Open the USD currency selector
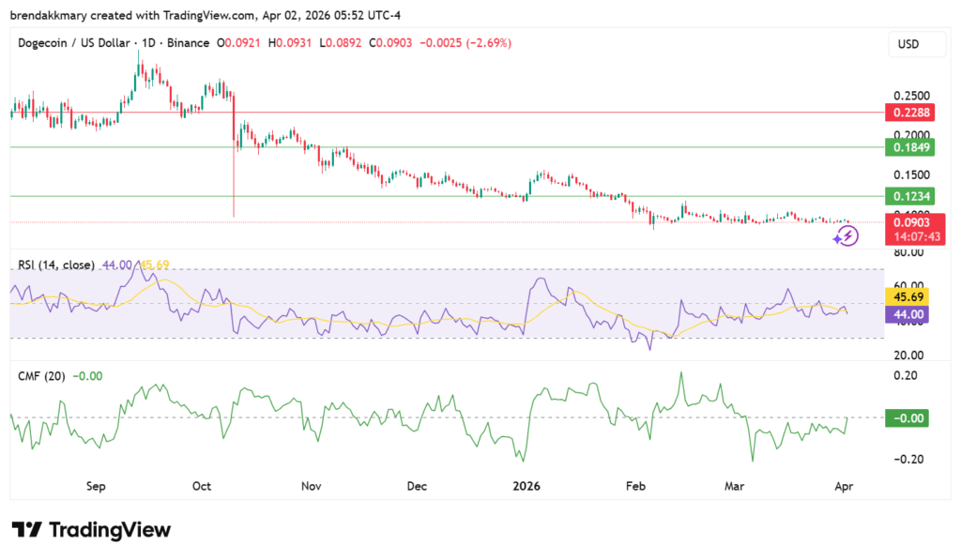 (917, 43)
